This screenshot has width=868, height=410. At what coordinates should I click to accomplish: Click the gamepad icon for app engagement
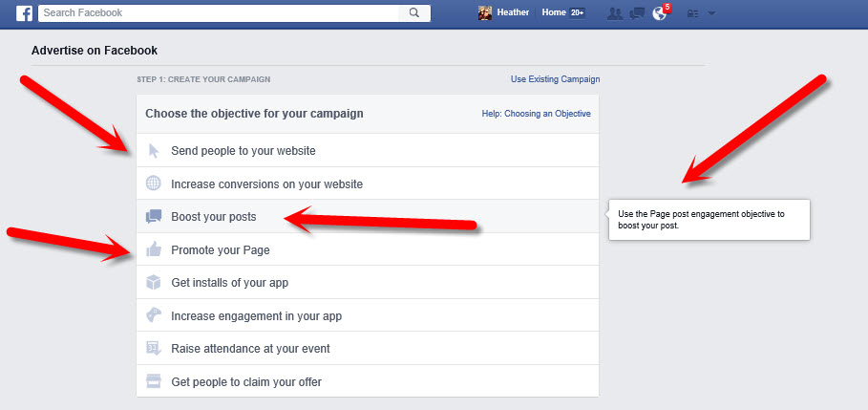pyautogui.click(x=154, y=315)
